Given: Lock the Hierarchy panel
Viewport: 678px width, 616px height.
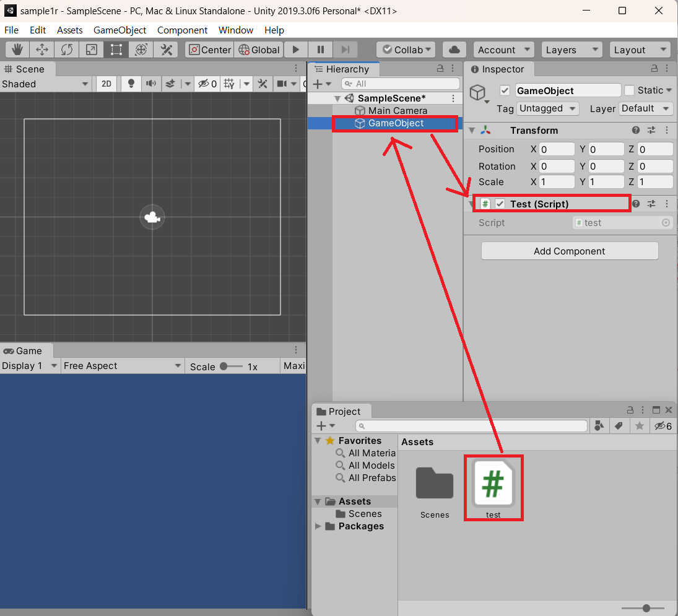Looking at the screenshot, I should click(x=440, y=68).
